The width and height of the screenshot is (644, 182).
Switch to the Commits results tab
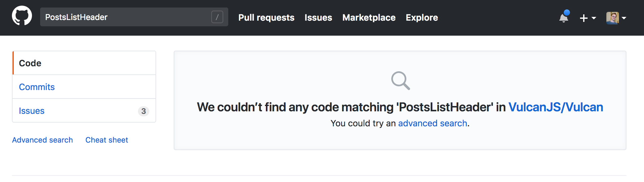(x=37, y=87)
